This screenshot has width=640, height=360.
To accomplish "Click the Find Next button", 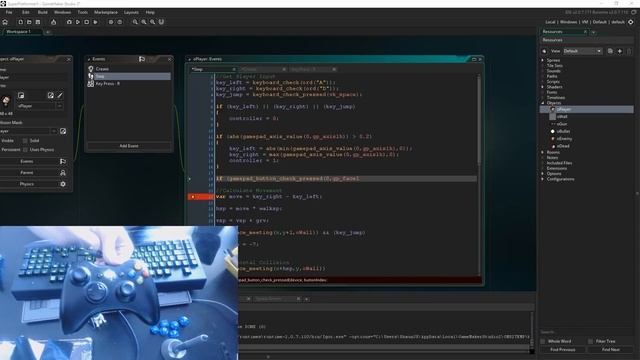I will point(611,350).
